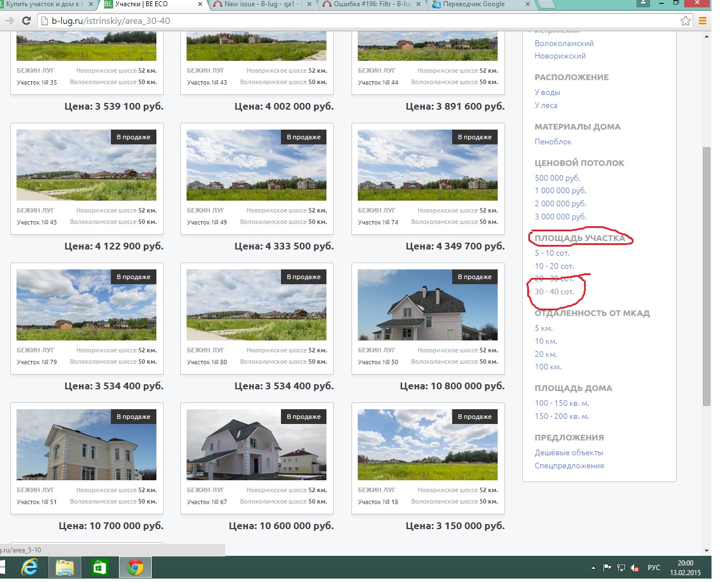Open File Explorer from the taskbar

(64, 567)
